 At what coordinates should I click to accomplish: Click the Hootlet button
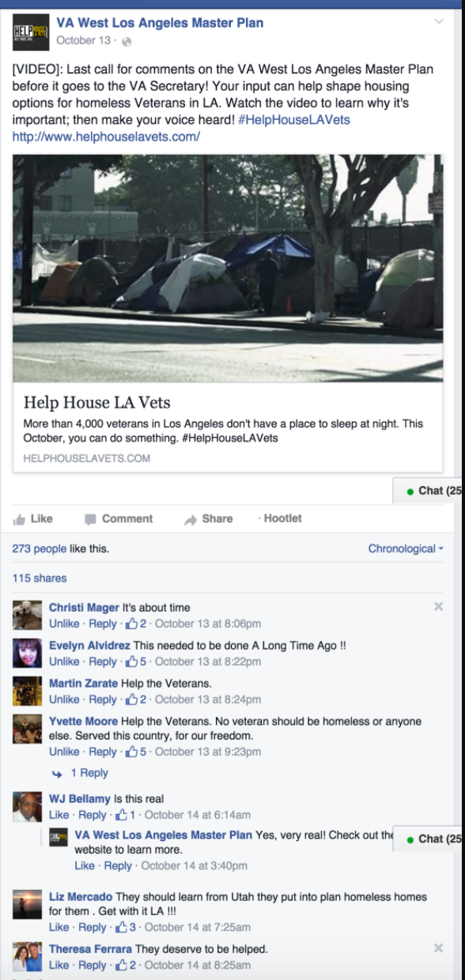click(x=280, y=518)
